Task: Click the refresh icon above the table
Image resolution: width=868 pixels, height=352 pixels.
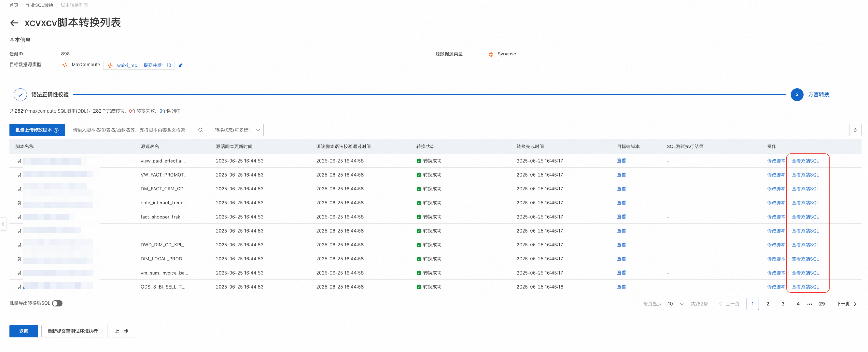Action: (x=855, y=130)
